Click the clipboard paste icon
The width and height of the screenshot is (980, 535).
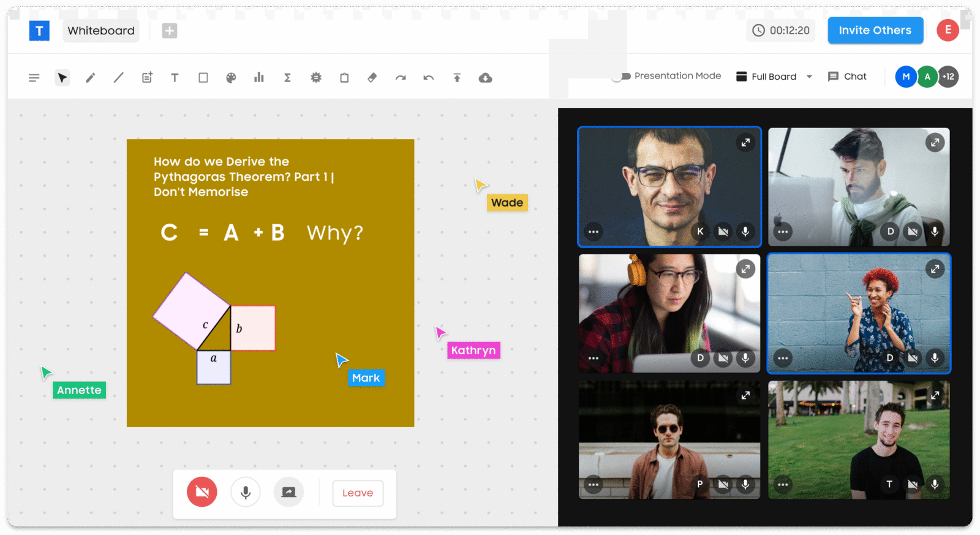(344, 78)
